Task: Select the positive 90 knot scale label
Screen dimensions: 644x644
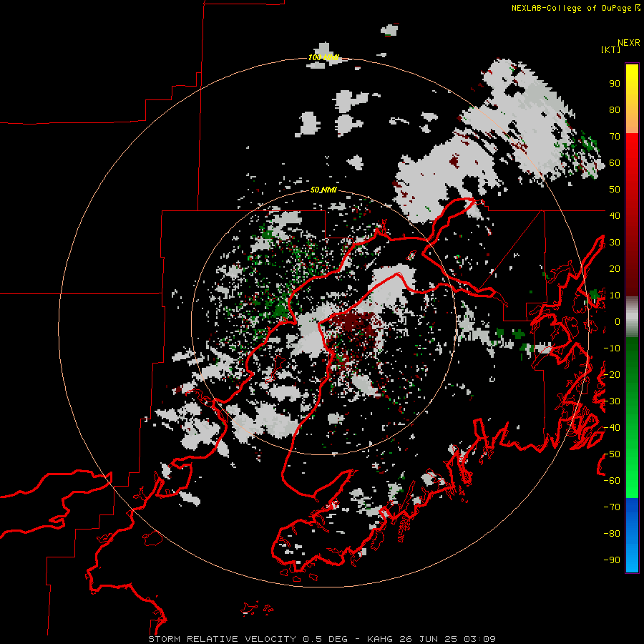Action: click(615, 84)
